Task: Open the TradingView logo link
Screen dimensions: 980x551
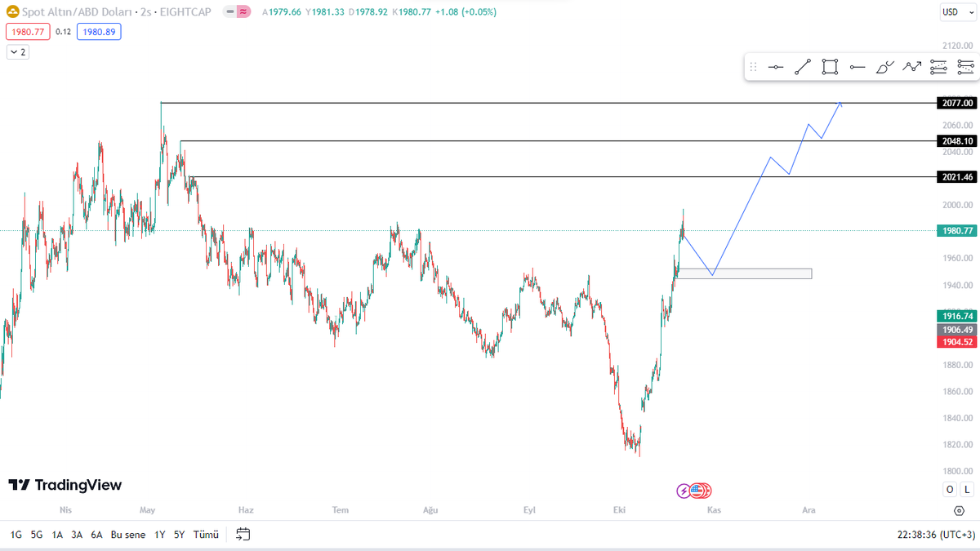Action: click(65, 484)
